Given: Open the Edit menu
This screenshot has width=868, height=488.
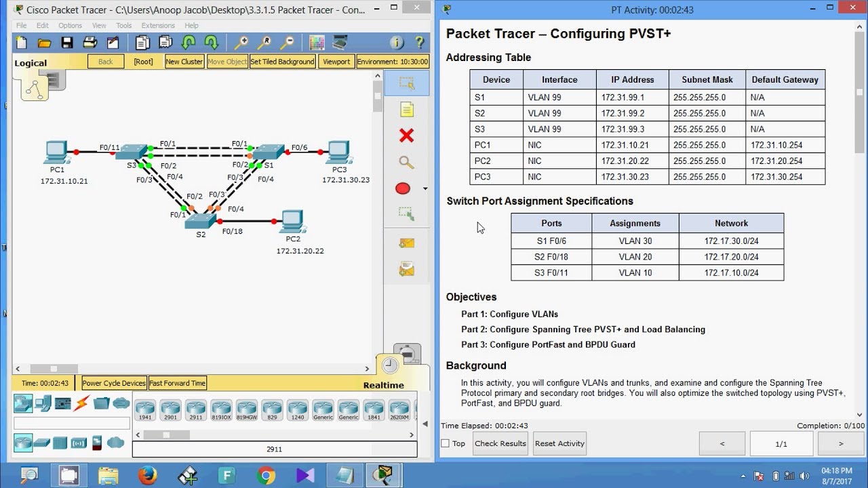Looking at the screenshot, I should [x=43, y=26].
